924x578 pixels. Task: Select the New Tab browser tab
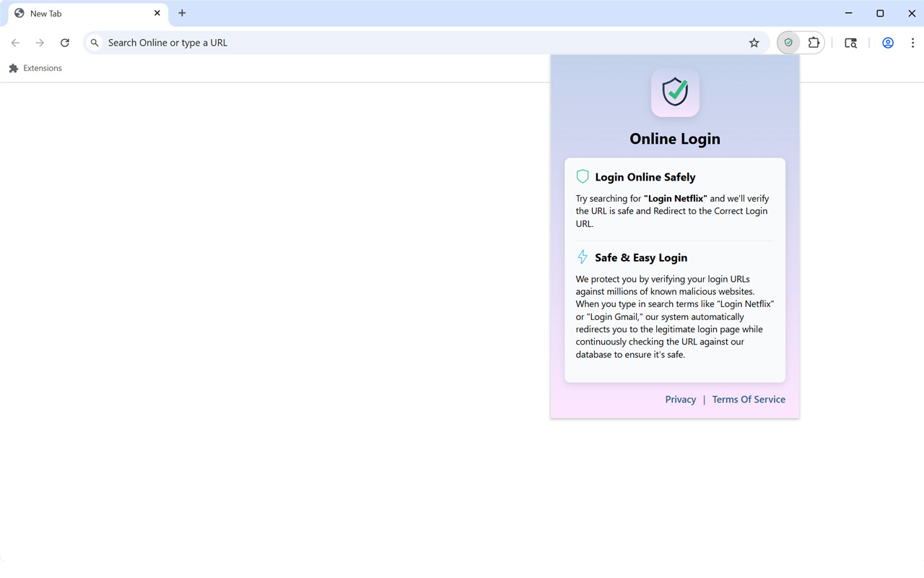[79, 13]
